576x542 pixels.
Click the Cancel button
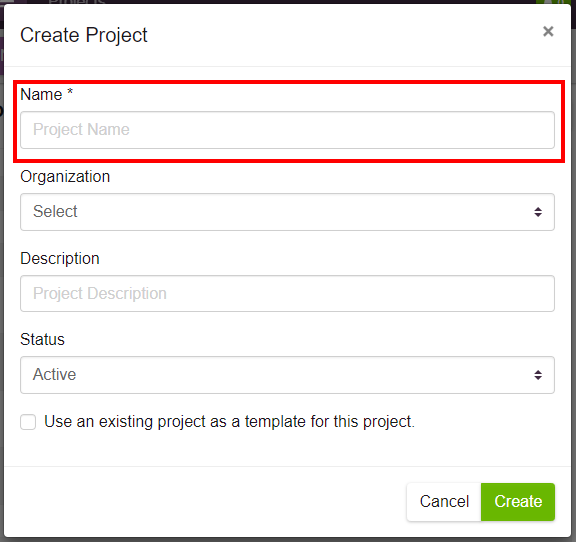click(444, 502)
